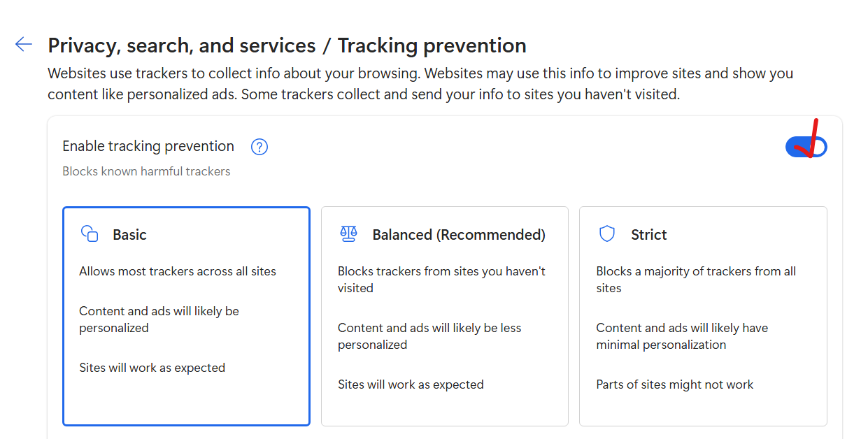Screen dimensions: 868x439
Task: Select the icon inside the highlighted Basic option
Action: (x=90, y=234)
